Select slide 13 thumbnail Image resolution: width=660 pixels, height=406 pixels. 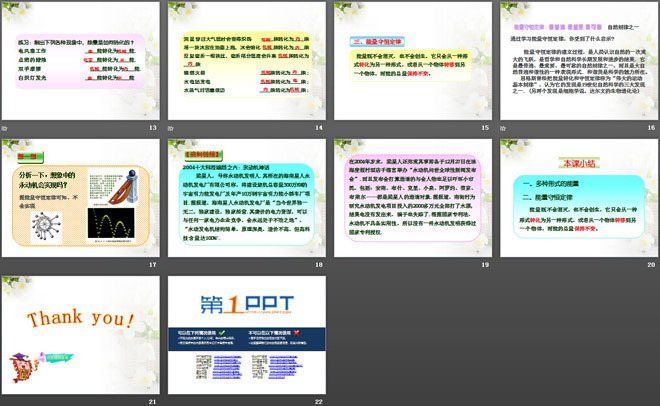[x=82, y=60]
